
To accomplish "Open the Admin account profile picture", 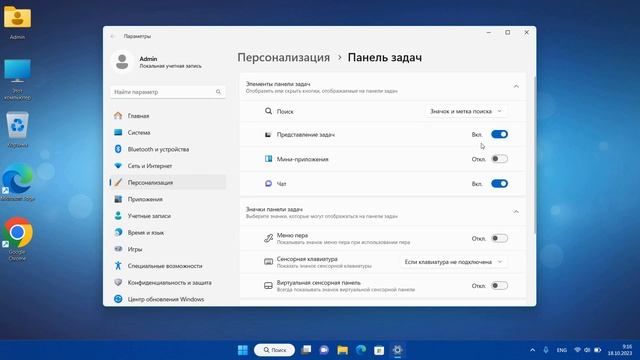I will click(122, 62).
